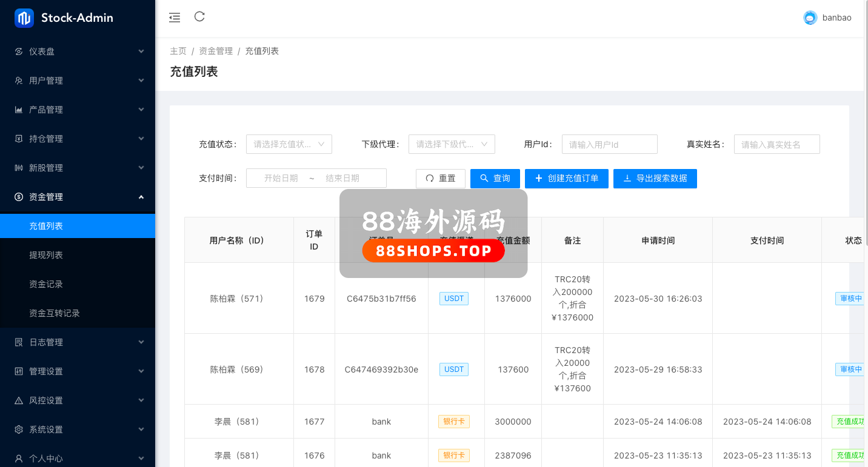Open the 充值状态 dropdown selector
Image resolution: width=868 pixels, height=467 pixels.
(x=289, y=144)
